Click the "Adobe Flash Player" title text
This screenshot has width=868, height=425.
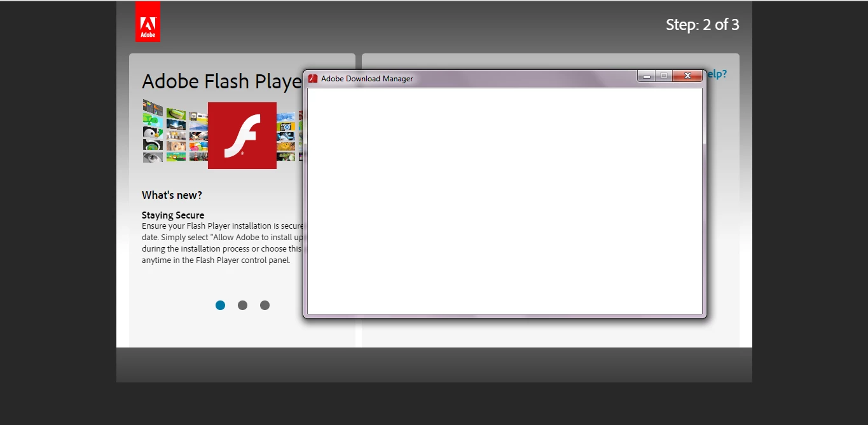click(222, 81)
